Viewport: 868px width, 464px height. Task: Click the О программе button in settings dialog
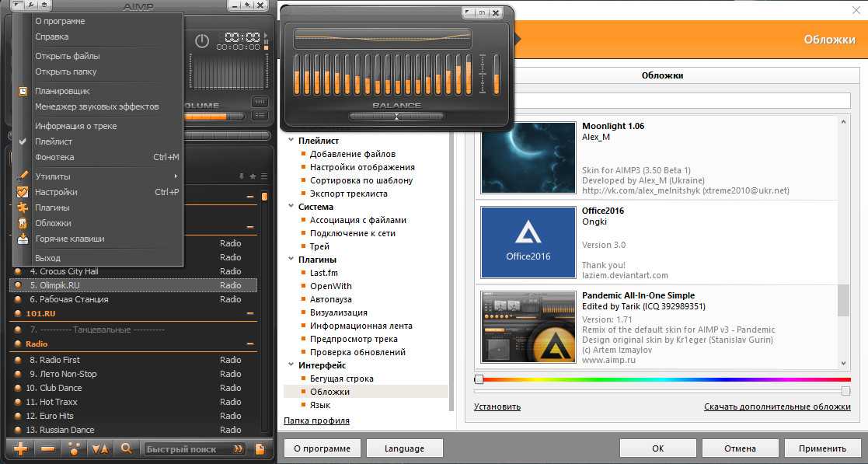point(322,448)
